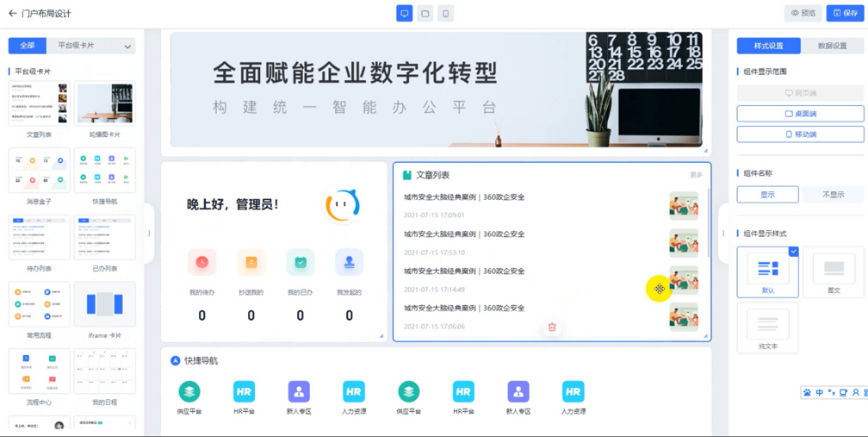This screenshot has width=868, height=437.
Task: Open the second HR平台 shortcut icon
Action: (463, 391)
